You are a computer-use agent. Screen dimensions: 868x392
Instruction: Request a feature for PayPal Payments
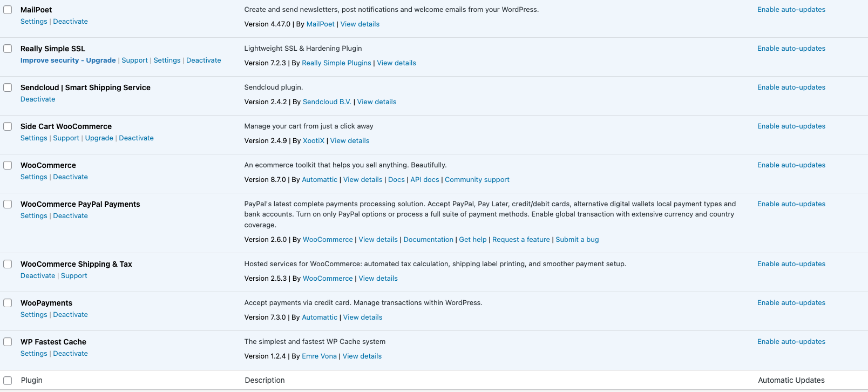click(x=521, y=239)
